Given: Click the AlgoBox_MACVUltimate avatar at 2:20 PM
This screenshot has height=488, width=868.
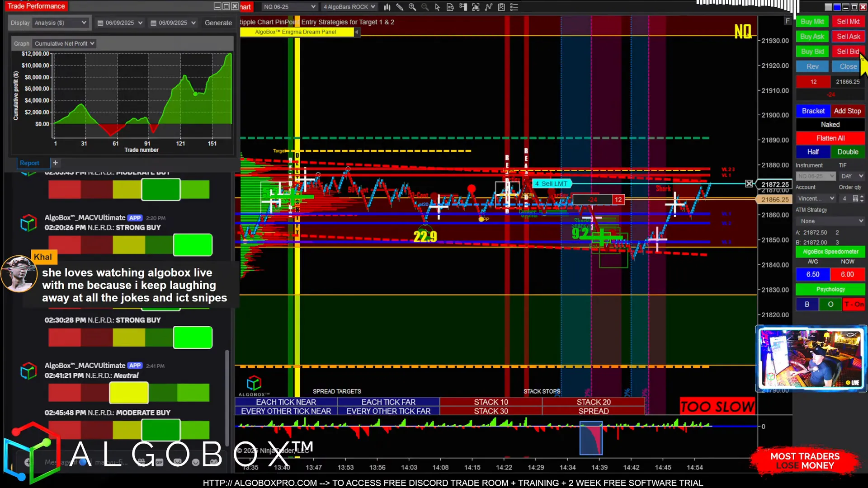Looking at the screenshot, I should click(x=28, y=223).
